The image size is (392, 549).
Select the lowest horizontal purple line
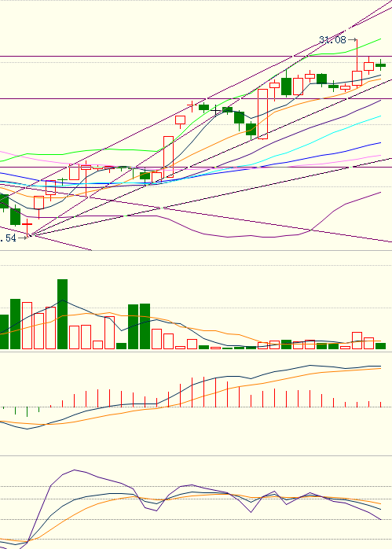point(196,167)
